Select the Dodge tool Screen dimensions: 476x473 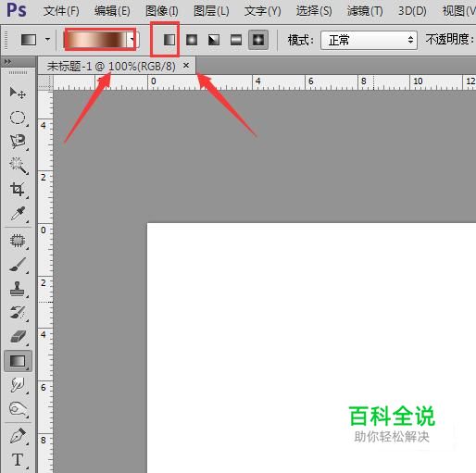19,409
